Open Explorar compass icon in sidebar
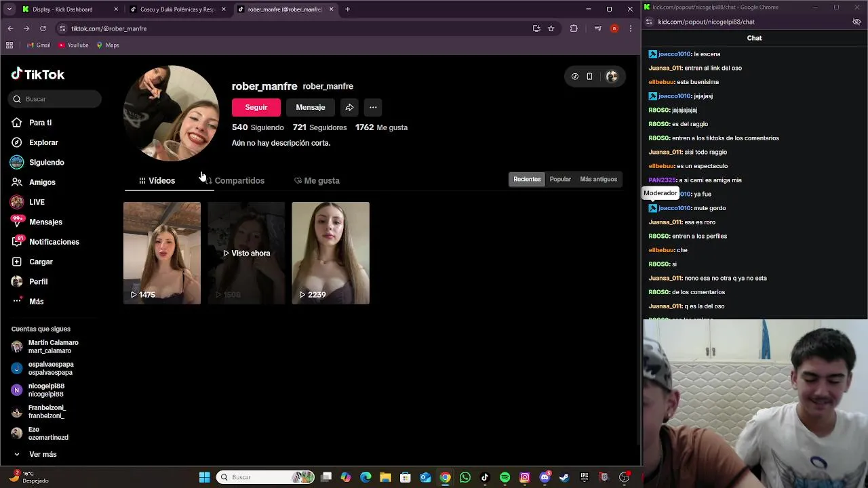Viewport: 868px width, 488px height. pyautogui.click(x=17, y=142)
